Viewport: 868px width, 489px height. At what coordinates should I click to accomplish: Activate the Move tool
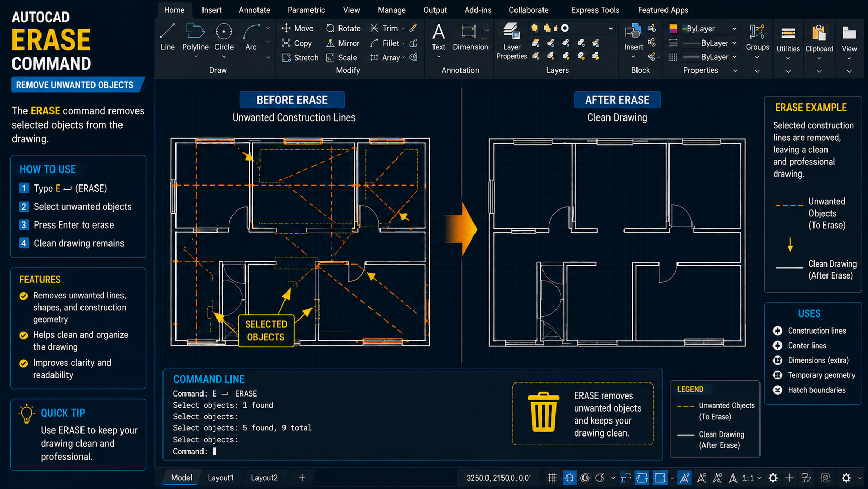pyautogui.click(x=297, y=28)
